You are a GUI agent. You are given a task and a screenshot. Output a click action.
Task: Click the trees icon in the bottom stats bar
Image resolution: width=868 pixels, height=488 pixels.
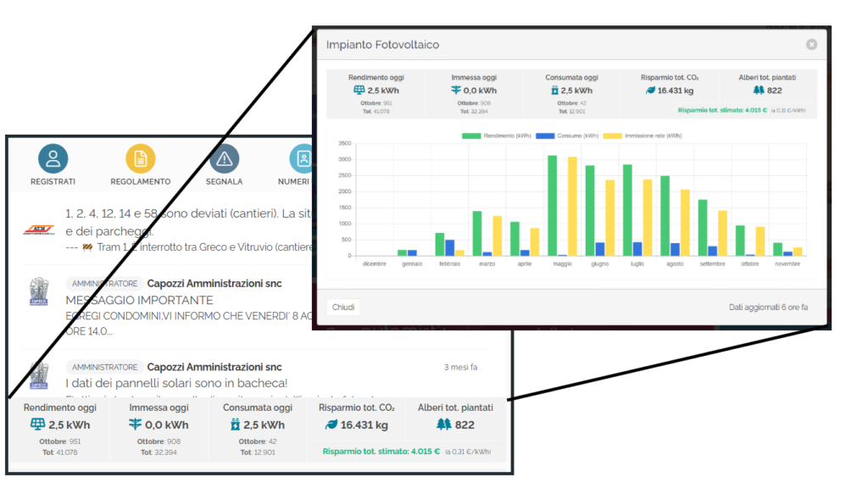point(443,425)
